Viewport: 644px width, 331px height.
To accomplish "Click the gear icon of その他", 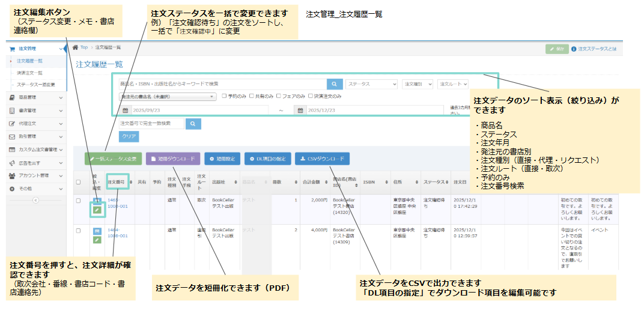I will (12, 189).
